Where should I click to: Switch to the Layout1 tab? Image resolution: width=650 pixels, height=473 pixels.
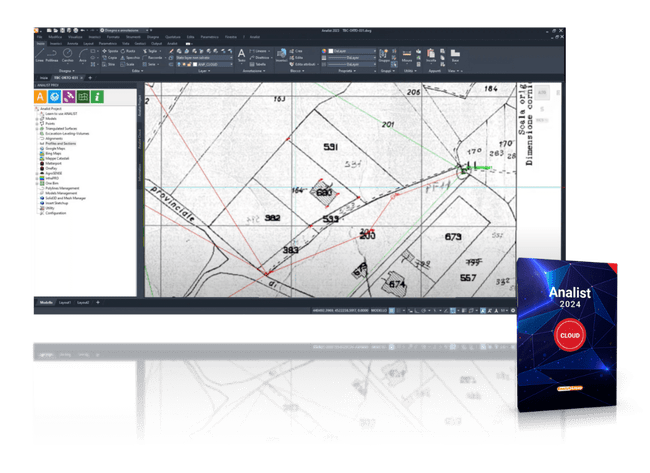(65, 303)
